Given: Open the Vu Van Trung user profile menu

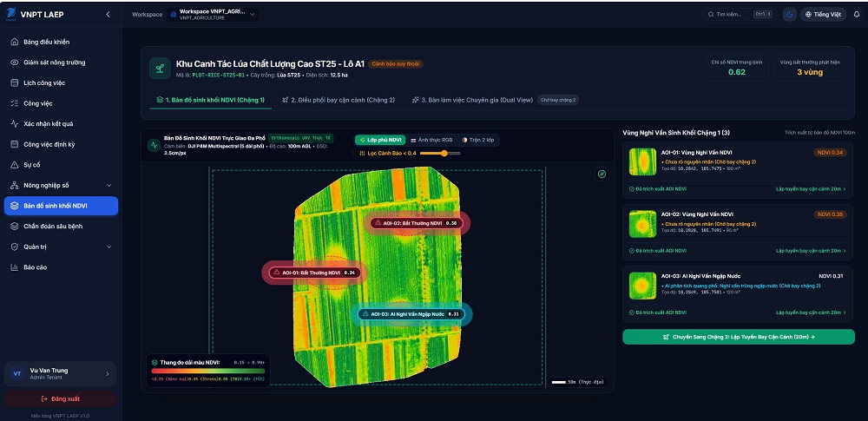Looking at the screenshot, I should click(x=61, y=374).
